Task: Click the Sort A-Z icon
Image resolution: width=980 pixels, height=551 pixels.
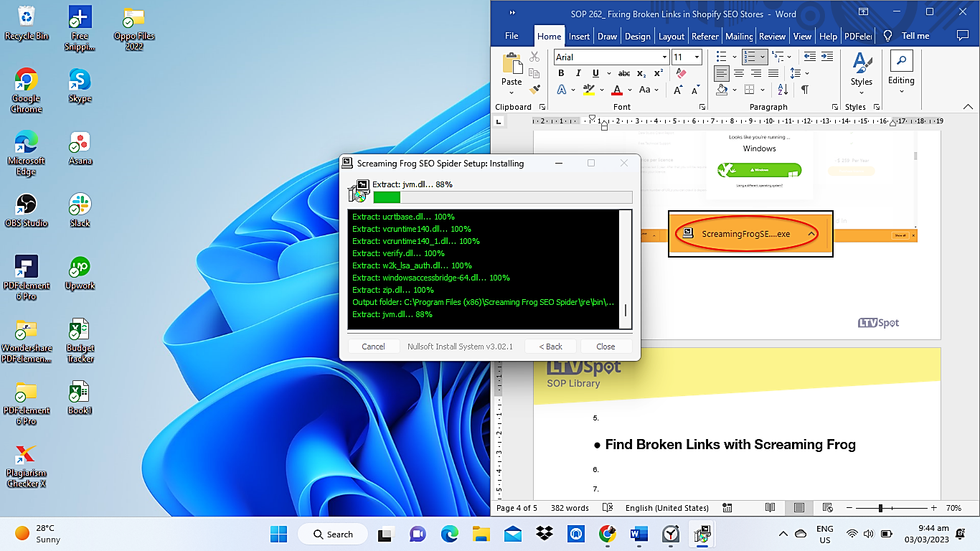Action: pos(783,90)
